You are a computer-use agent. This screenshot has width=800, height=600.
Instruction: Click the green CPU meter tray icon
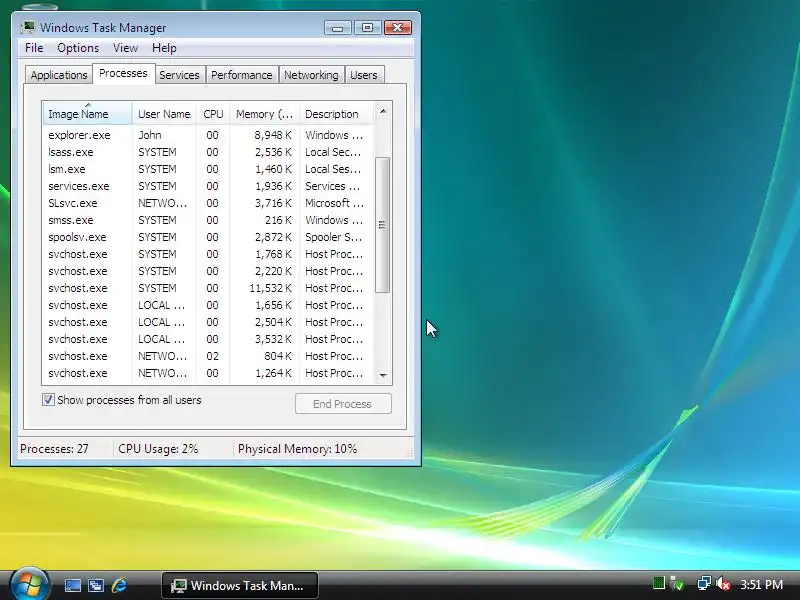tap(659, 583)
